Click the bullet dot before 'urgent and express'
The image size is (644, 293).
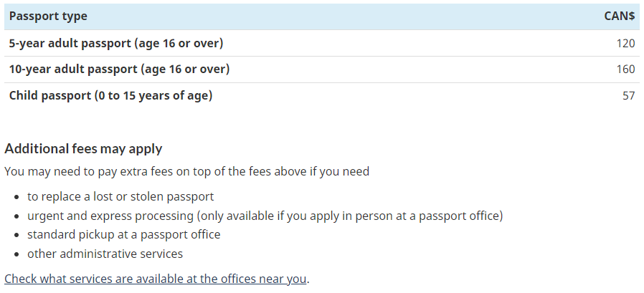(16, 216)
